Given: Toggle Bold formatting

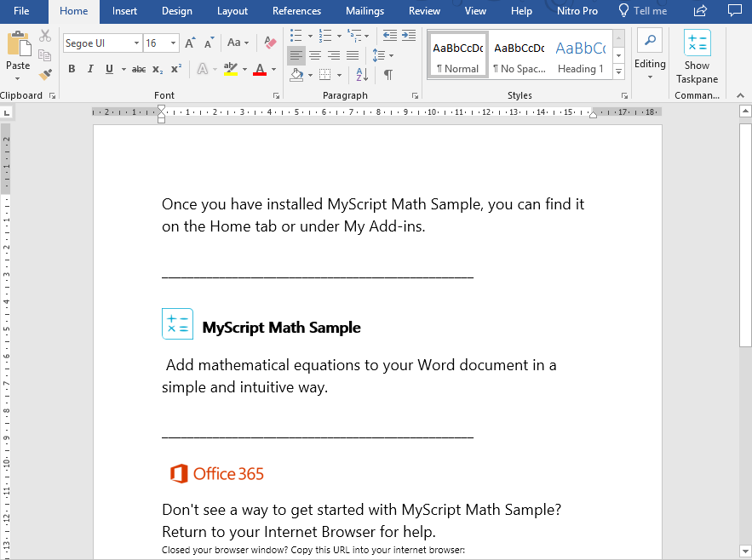Looking at the screenshot, I should pos(72,69).
